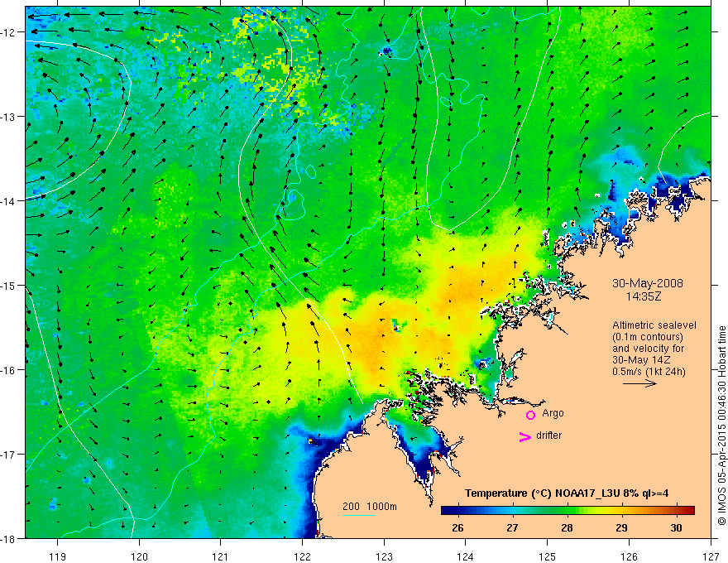Click the 0.5m/s velocity scale arrow
Viewport: 728px width, 563px height.
tap(639, 383)
